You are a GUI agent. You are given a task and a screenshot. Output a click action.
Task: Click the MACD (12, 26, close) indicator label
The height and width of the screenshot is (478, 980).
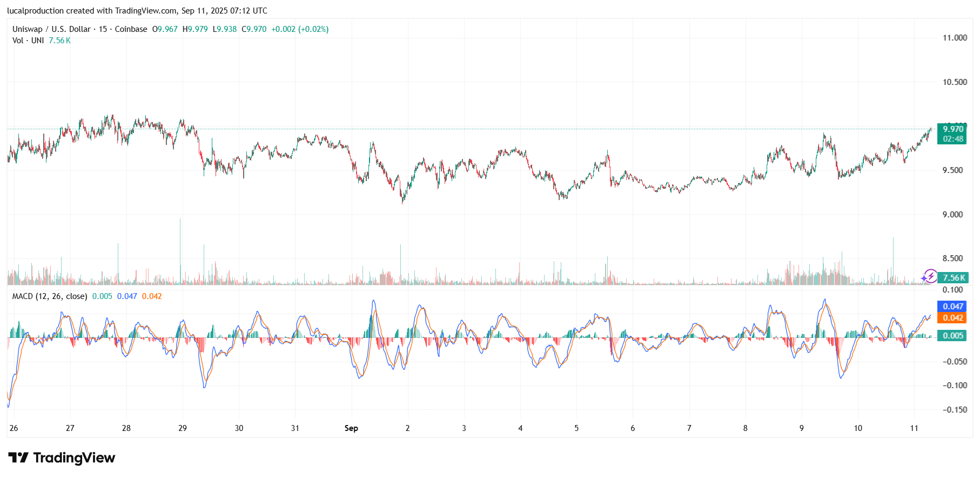[x=50, y=296]
